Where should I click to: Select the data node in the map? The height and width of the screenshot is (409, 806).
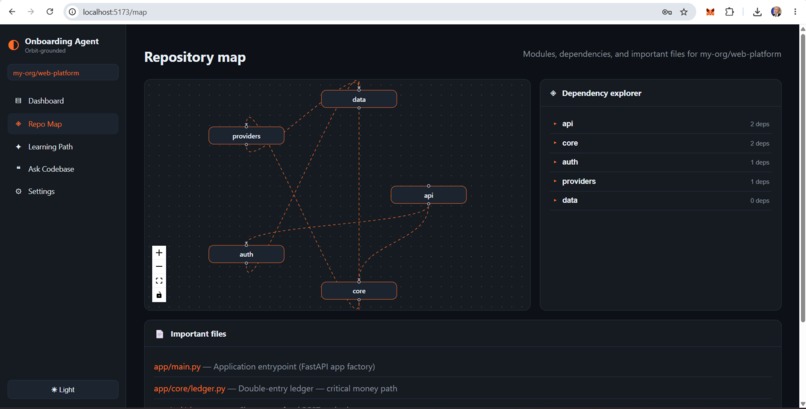pyautogui.click(x=359, y=99)
